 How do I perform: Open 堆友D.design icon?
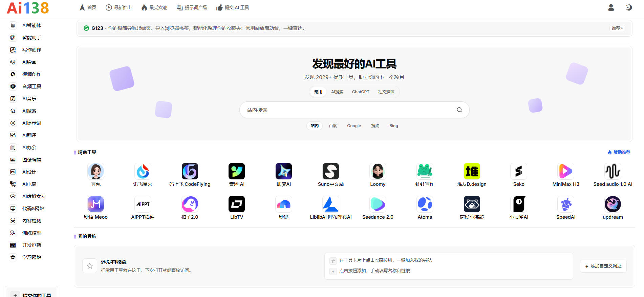472,171
